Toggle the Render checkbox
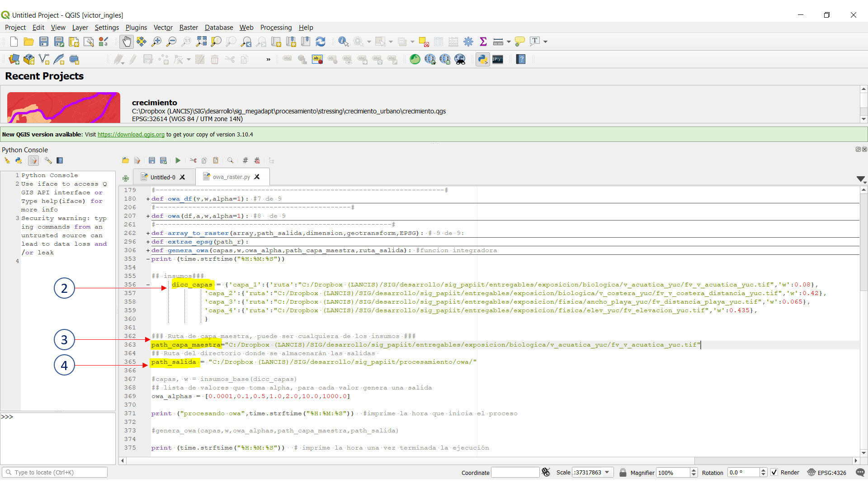This screenshot has height=488, width=868. (x=774, y=473)
